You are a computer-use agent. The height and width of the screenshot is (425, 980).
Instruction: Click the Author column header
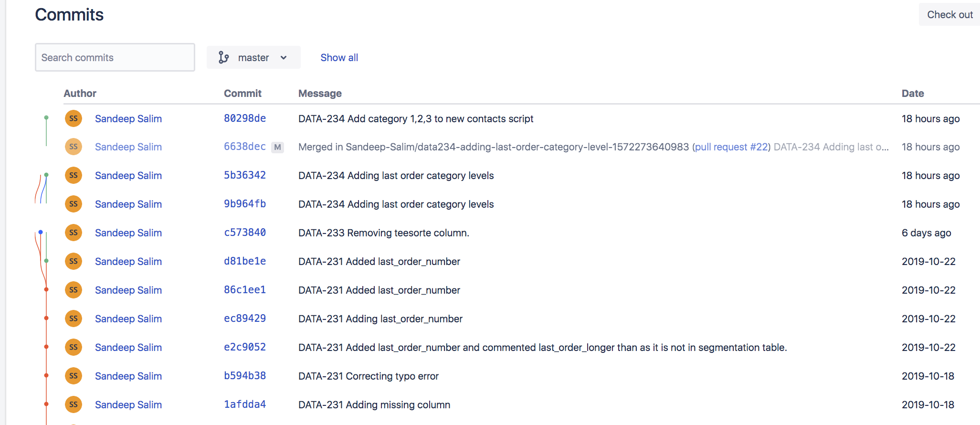click(x=80, y=94)
